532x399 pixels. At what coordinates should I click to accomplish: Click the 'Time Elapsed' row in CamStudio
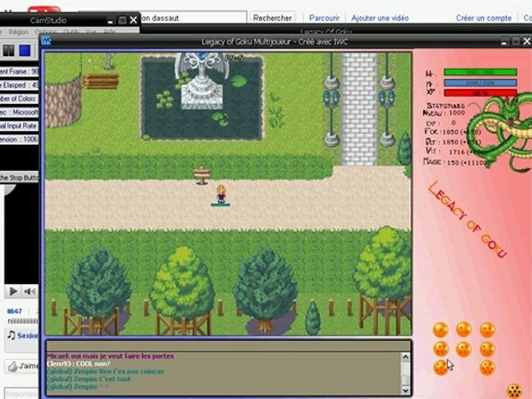pyautogui.click(x=19, y=85)
